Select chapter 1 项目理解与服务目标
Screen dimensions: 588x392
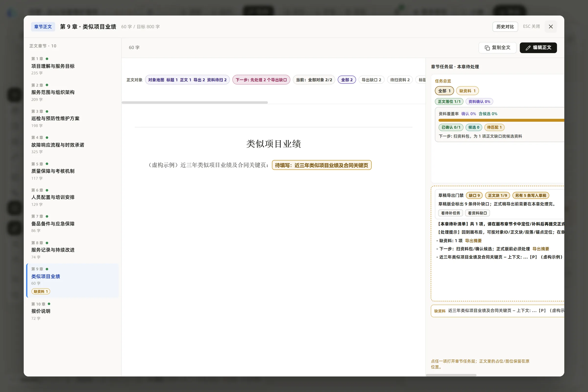[72, 66]
